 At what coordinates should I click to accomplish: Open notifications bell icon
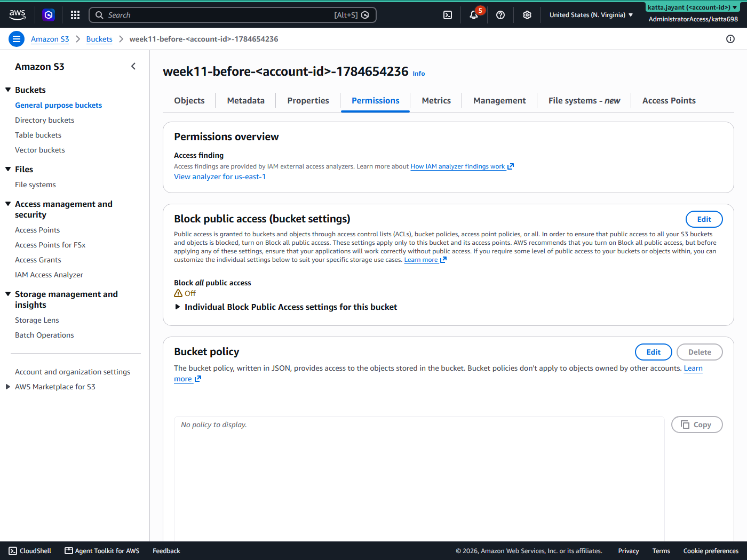[474, 15]
